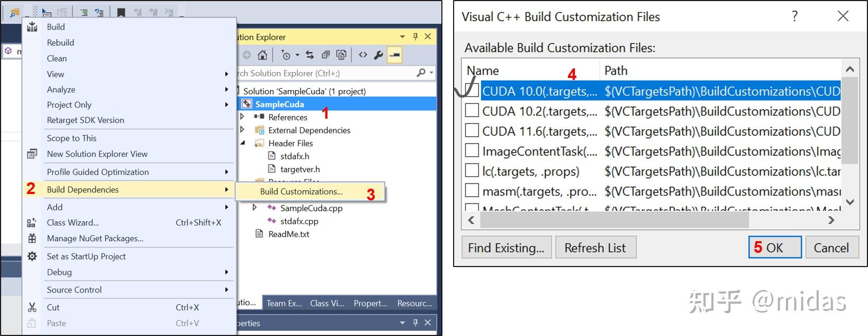Choose Set as StartUp Project
Viewport: 868px width, 336px height.
pyautogui.click(x=86, y=257)
